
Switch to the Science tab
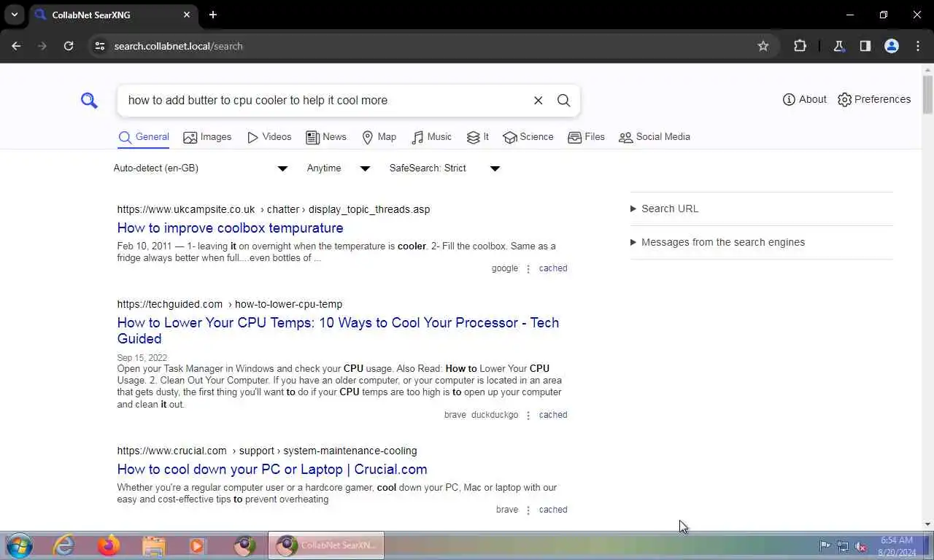528,137
